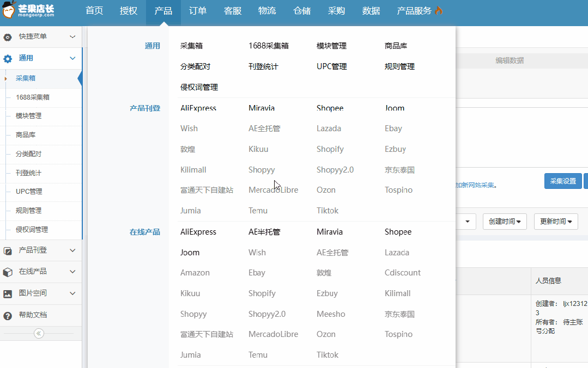Screen dimensions: 588x368
Task: Open Meesho under 在线产品
Action: point(331,314)
